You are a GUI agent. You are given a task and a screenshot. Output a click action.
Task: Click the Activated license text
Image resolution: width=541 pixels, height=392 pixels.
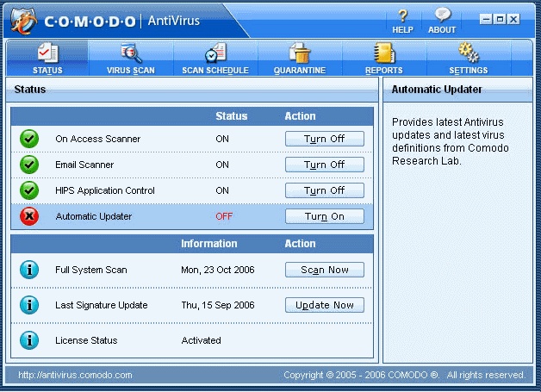pyautogui.click(x=201, y=340)
